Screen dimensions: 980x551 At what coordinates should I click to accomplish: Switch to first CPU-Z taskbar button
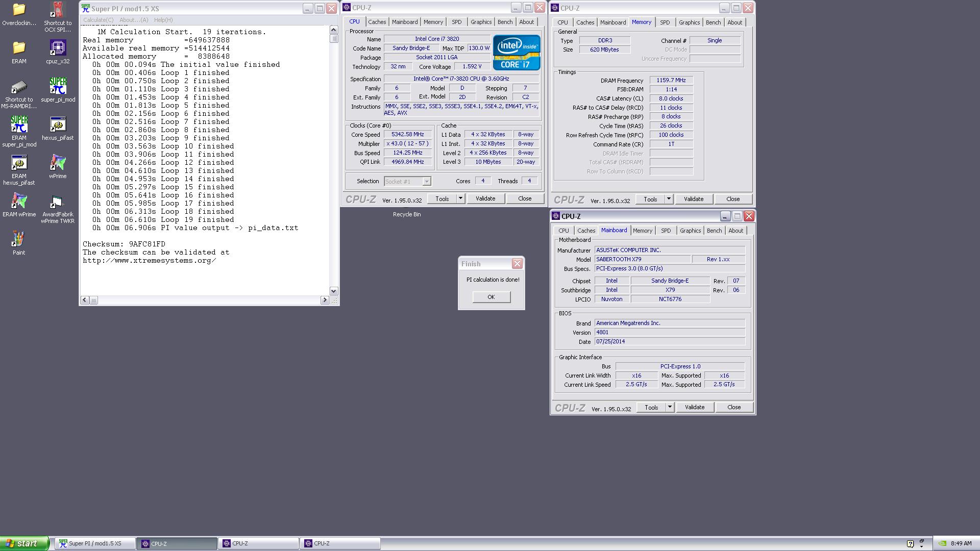tap(177, 543)
